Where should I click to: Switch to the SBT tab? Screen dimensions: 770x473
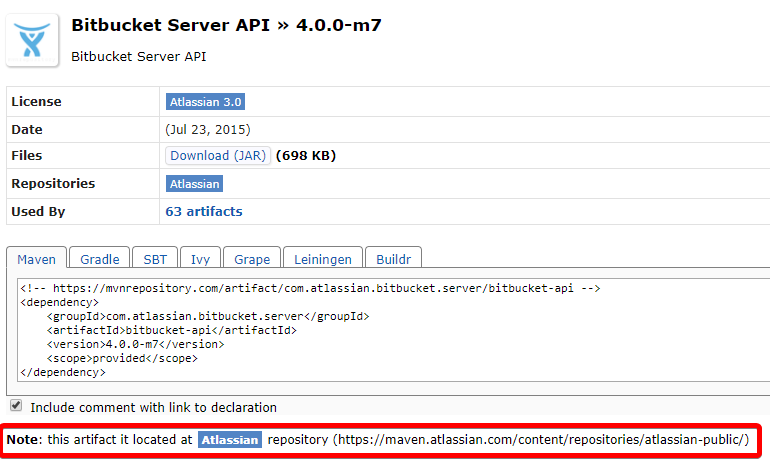pos(155,259)
